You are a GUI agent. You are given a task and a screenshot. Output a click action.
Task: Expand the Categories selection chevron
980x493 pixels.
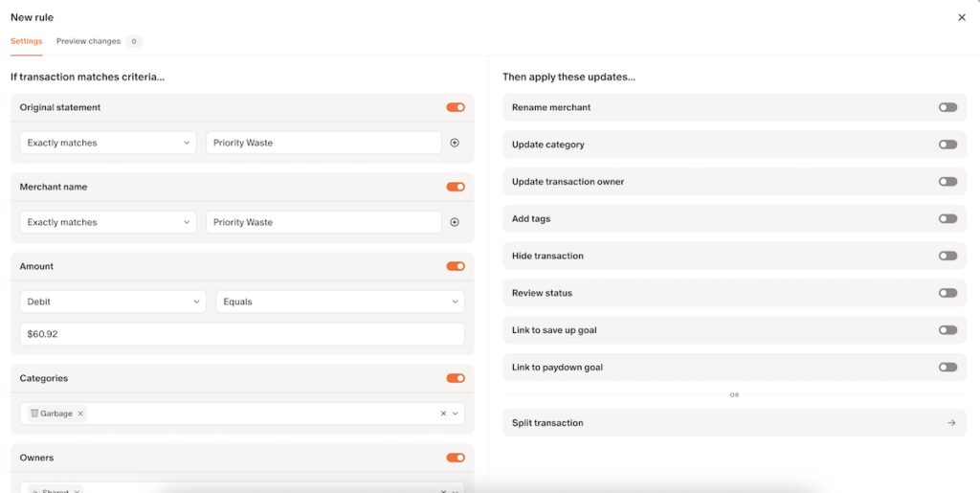pyautogui.click(x=455, y=414)
